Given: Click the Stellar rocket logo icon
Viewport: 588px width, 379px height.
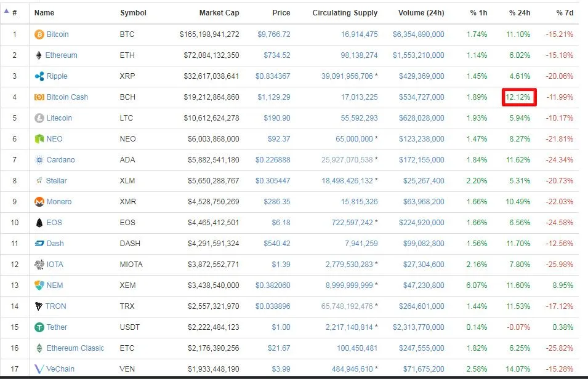Looking at the screenshot, I should (x=39, y=181).
